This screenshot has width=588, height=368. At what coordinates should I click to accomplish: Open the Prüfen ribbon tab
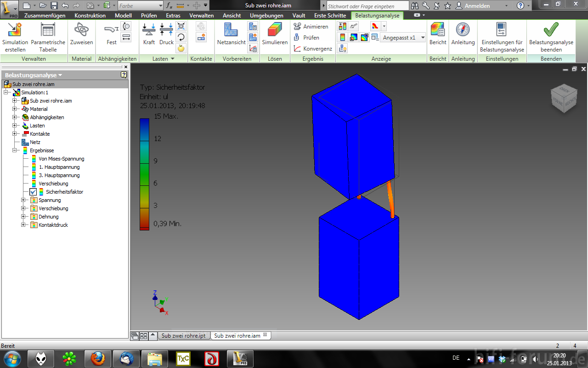[148, 15]
